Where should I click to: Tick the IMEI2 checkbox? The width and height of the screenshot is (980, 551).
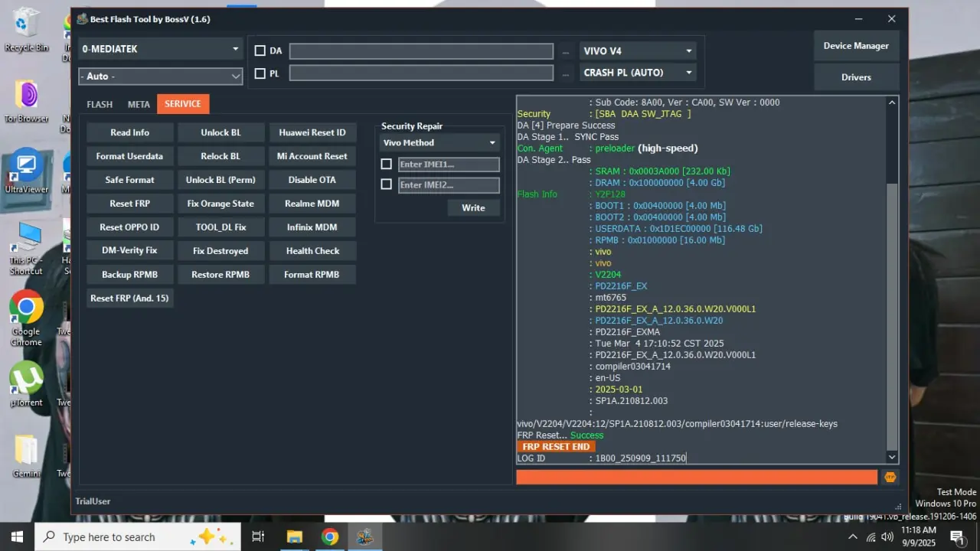pos(386,184)
